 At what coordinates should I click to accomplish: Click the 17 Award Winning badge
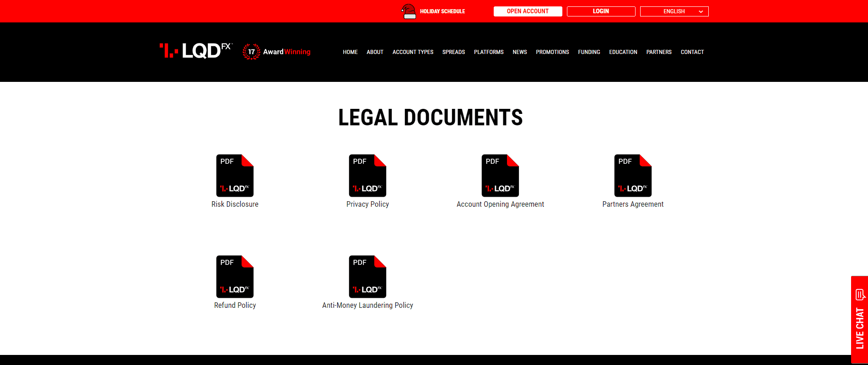pyautogui.click(x=276, y=52)
